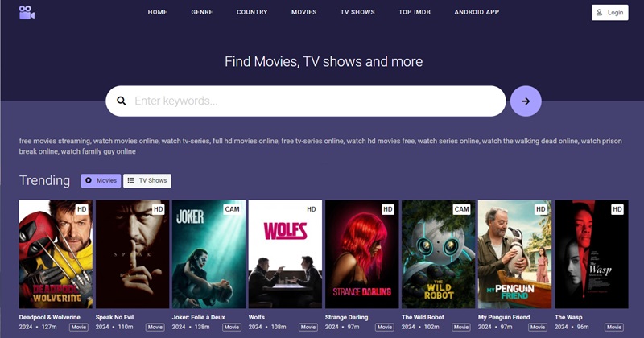Focus the Enter keywords search field
This screenshot has width=644, height=338.
pyautogui.click(x=306, y=101)
